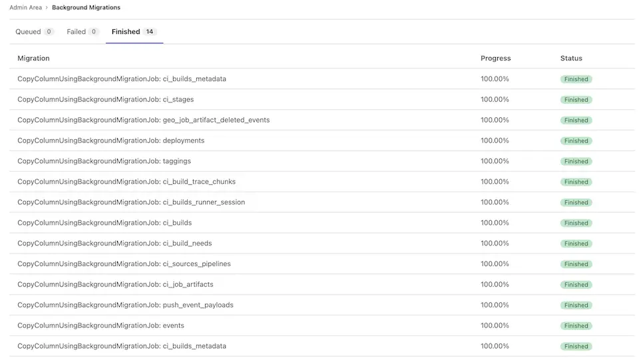Click the Finished tab count badge 14
This screenshot has width=639, height=364.
click(150, 31)
